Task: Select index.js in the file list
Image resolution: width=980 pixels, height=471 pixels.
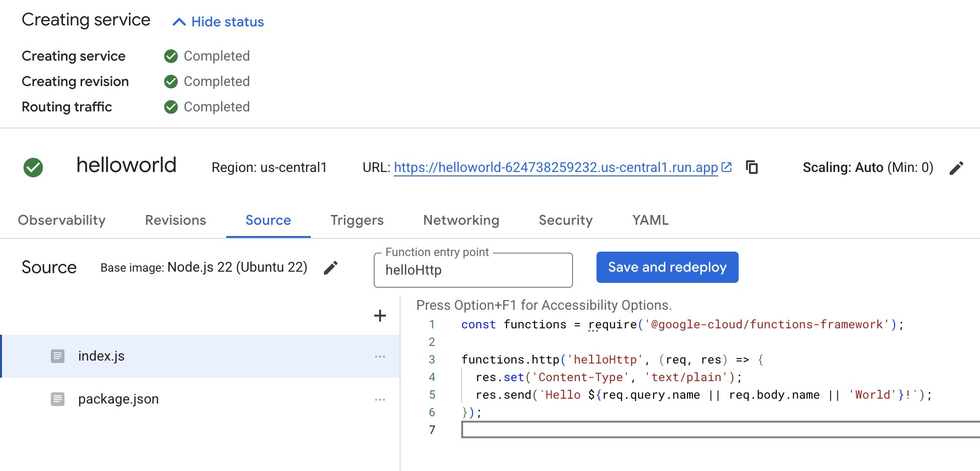Action: [101, 356]
